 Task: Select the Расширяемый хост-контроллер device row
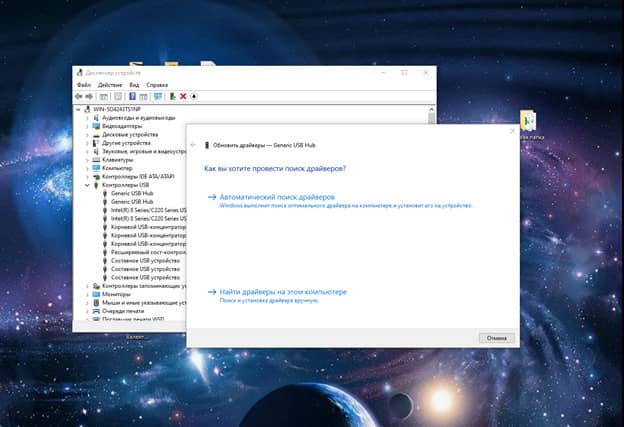[x=148, y=252]
